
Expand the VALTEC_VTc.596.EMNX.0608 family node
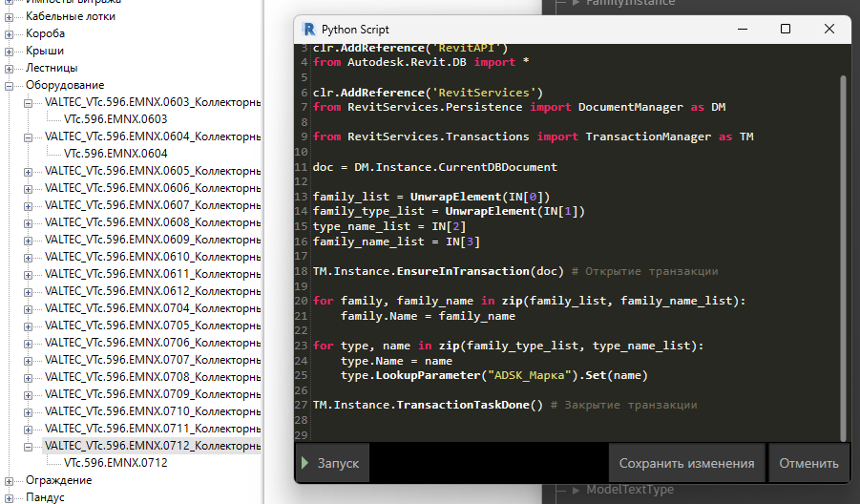tap(28, 223)
